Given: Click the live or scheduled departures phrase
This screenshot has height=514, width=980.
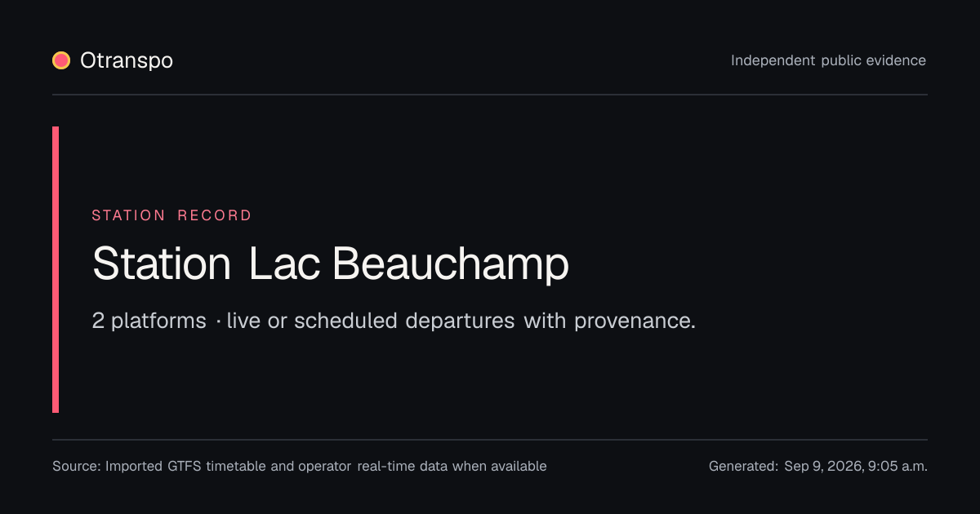Looking at the screenshot, I should [371, 321].
